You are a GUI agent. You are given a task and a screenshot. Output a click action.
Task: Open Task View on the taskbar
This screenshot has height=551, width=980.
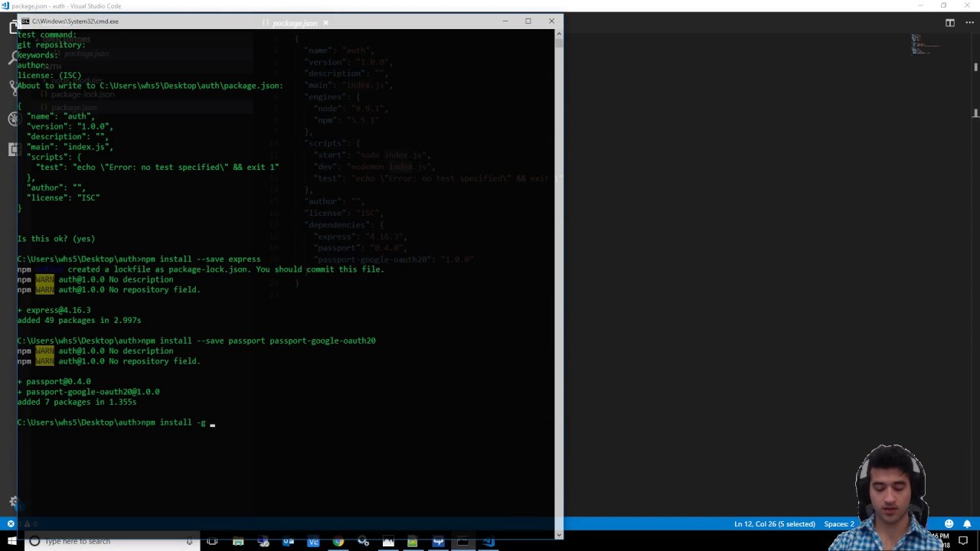point(212,542)
